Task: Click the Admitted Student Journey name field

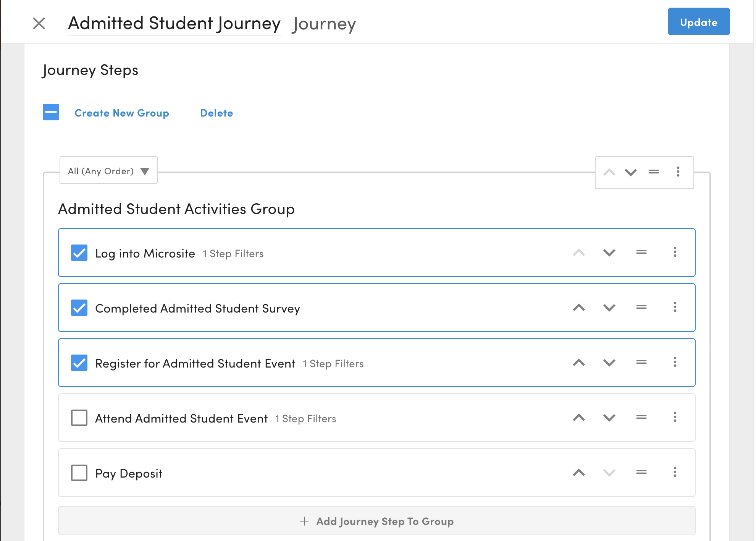Action: click(x=174, y=23)
